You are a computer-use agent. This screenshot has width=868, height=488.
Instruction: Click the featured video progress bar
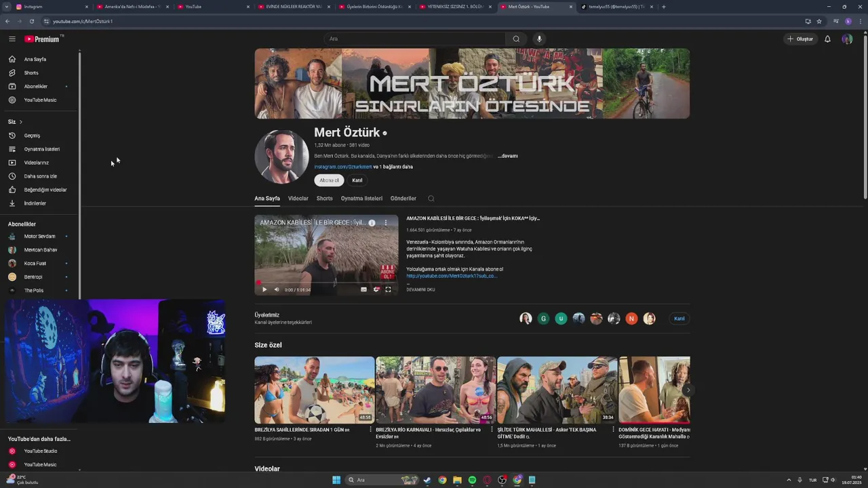(326, 282)
